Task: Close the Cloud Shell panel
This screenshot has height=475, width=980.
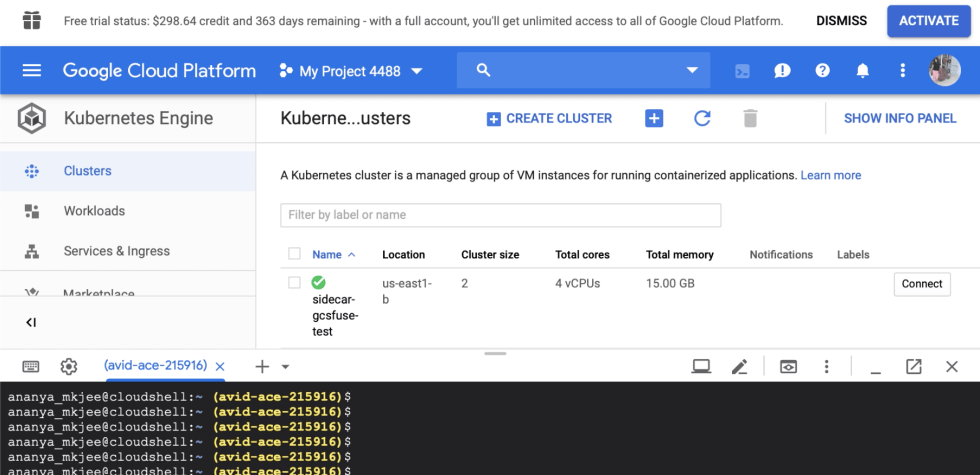Action: tap(952, 367)
